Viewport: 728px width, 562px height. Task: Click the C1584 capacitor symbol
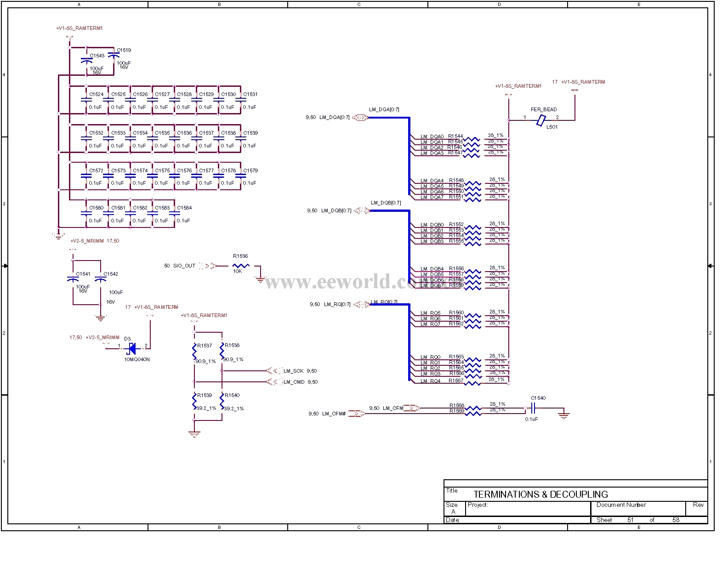(x=174, y=213)
